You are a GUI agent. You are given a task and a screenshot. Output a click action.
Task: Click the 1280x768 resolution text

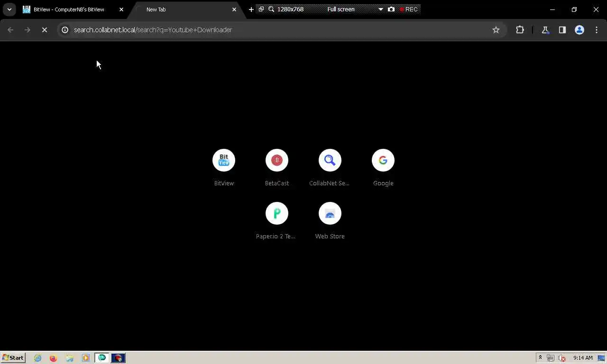coord(290,9)
